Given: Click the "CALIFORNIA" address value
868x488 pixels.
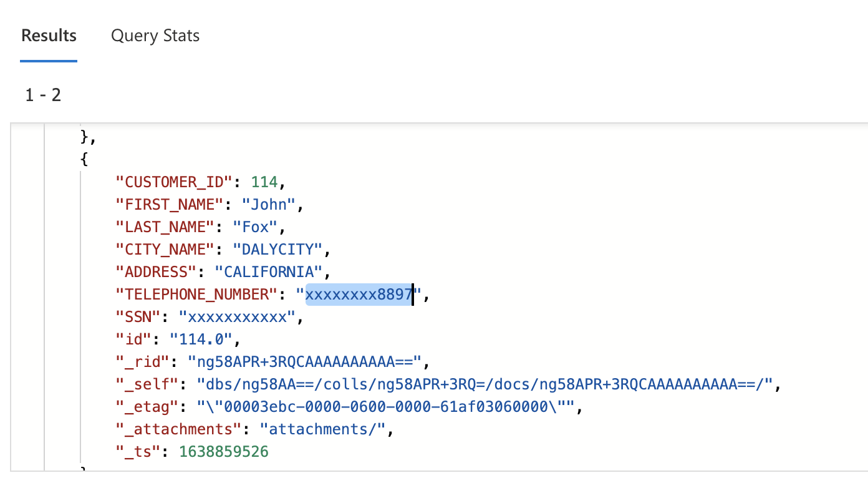Looking at the screenshot, I should tap(269, 272).
